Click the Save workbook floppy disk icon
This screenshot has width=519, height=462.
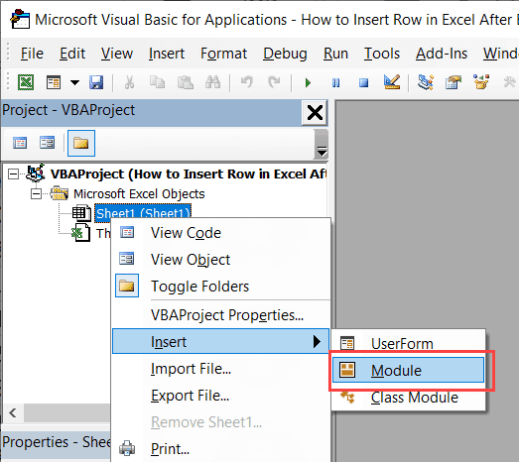click(x=96, y=82)
